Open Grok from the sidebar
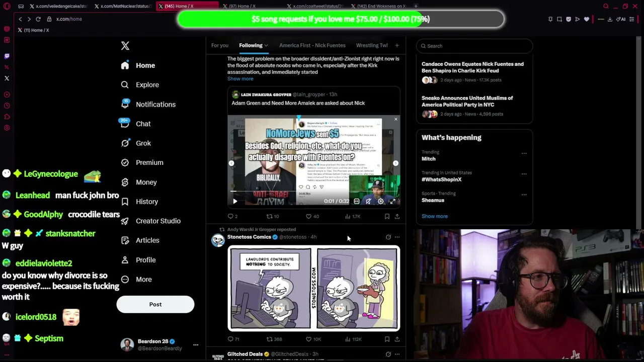This screenshot has height=362, width=644. 136,143
